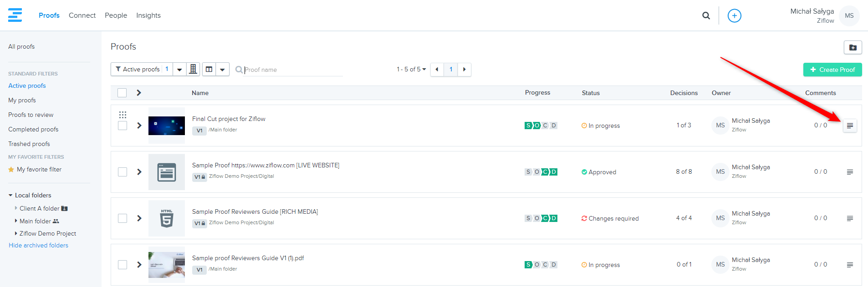
Task: Open the Active proofs filter dropdown arrow
Action: click(x=179, y=70)
